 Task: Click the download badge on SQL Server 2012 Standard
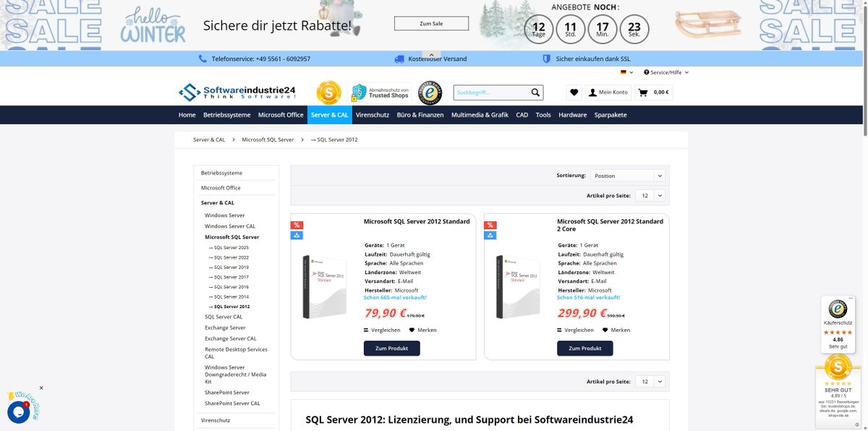[297, 235]
